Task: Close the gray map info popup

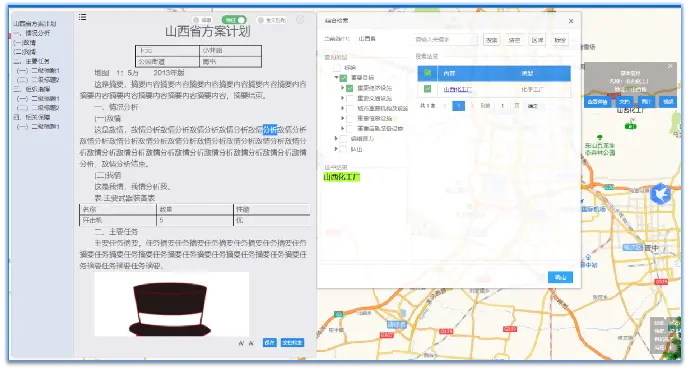Action: pos(670,66)
